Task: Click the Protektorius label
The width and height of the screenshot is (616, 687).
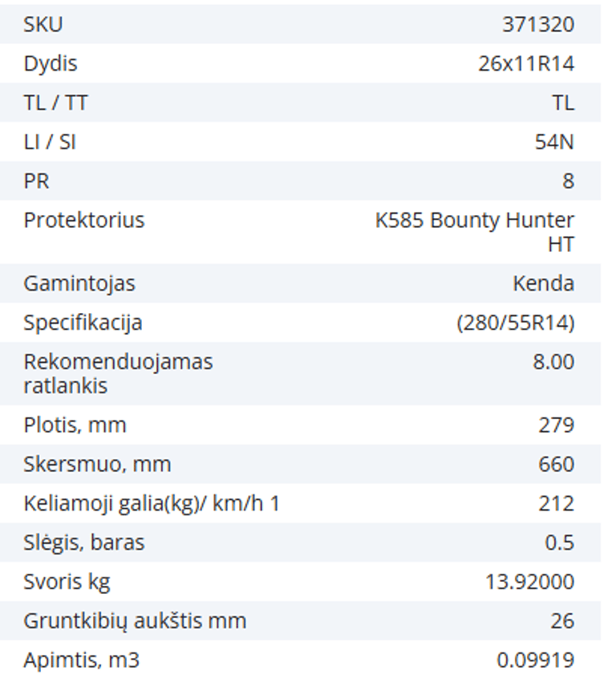Action: point(83,221)
